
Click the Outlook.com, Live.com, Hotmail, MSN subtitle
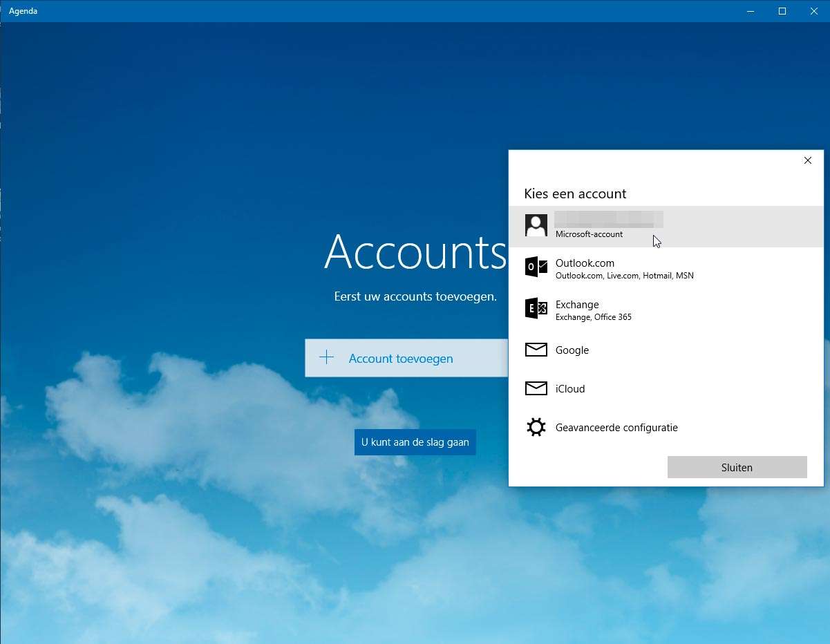[x=624, y=276]
